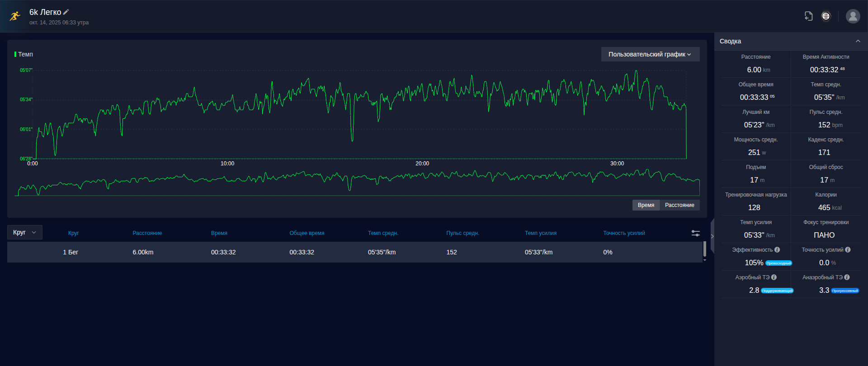Open the Пользовательский график dropdown
Image resolution: width=868 pixels, height=366 pixels.
tap(650, 54)
